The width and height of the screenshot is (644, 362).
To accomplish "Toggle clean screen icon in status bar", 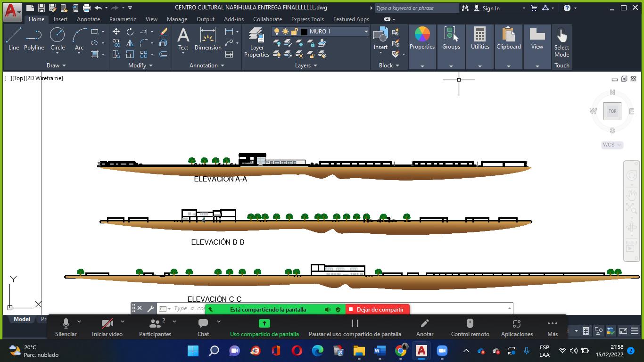I will pos(623,331).
